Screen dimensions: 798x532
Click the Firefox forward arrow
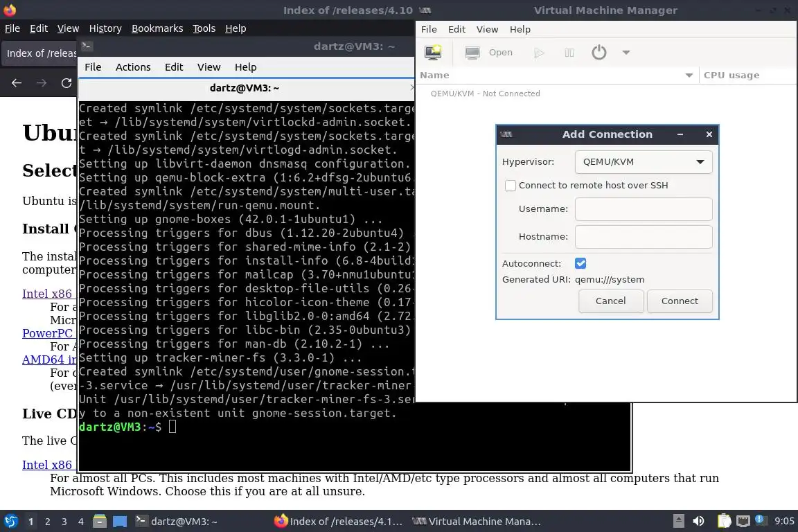pos(42,83)
